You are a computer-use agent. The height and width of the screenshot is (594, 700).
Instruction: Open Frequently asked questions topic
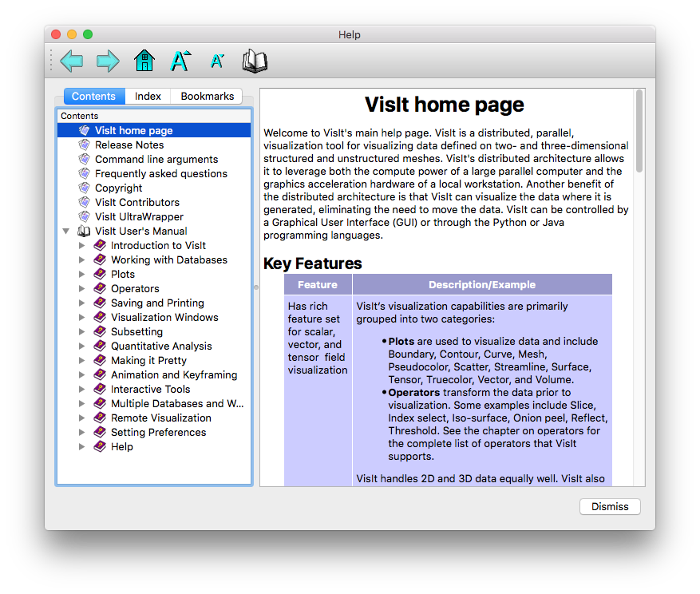click(x=161, y=173)
